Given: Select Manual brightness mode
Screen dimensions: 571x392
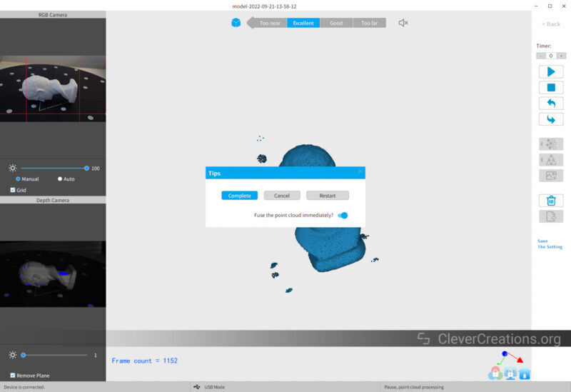Looking at the screenshot, I should (18, 179).
